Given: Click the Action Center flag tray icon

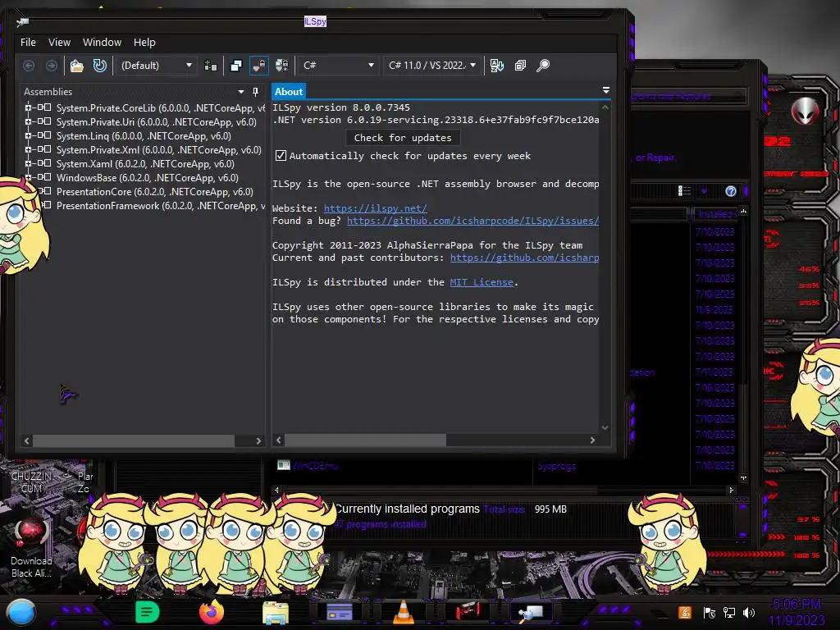Looking at the screenshot, I should [x=710, y=612].
